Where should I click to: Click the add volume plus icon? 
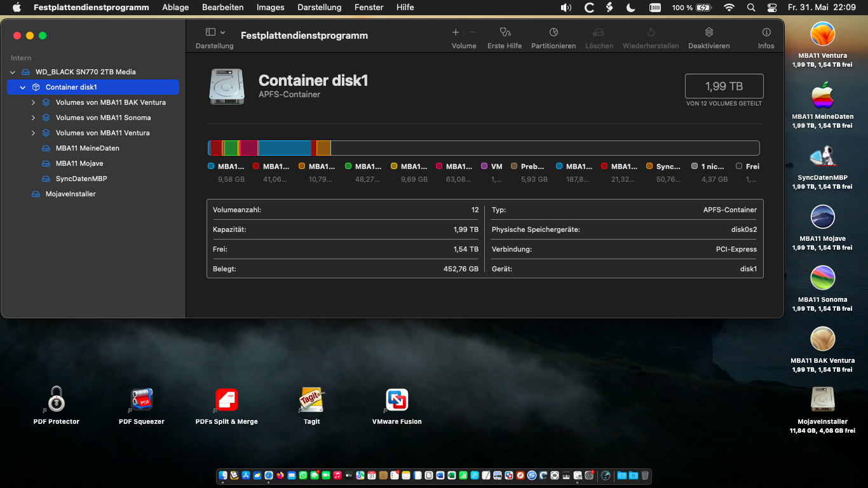pyautogui.click(x=456, y=32)
